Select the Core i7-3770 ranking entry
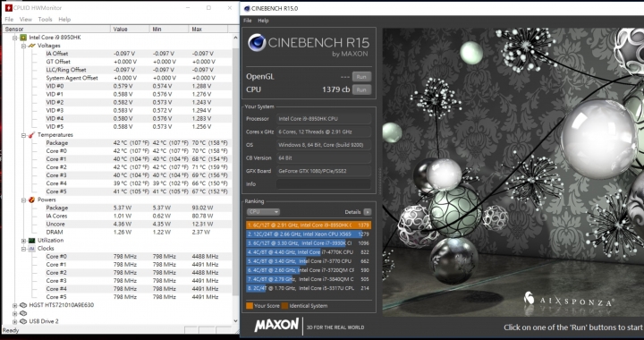644x340 pixels. point(309,261)
